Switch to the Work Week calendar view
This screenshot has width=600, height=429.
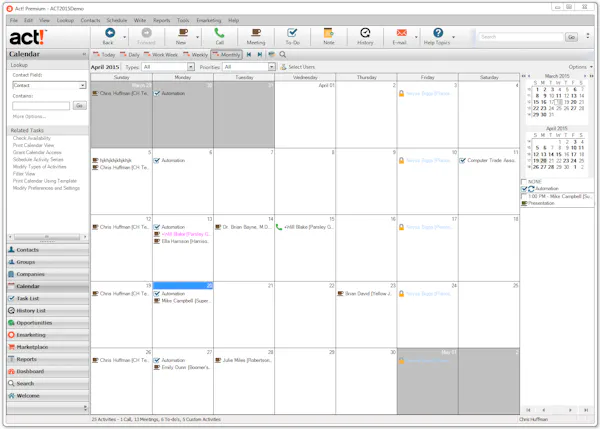coord(161,55)
